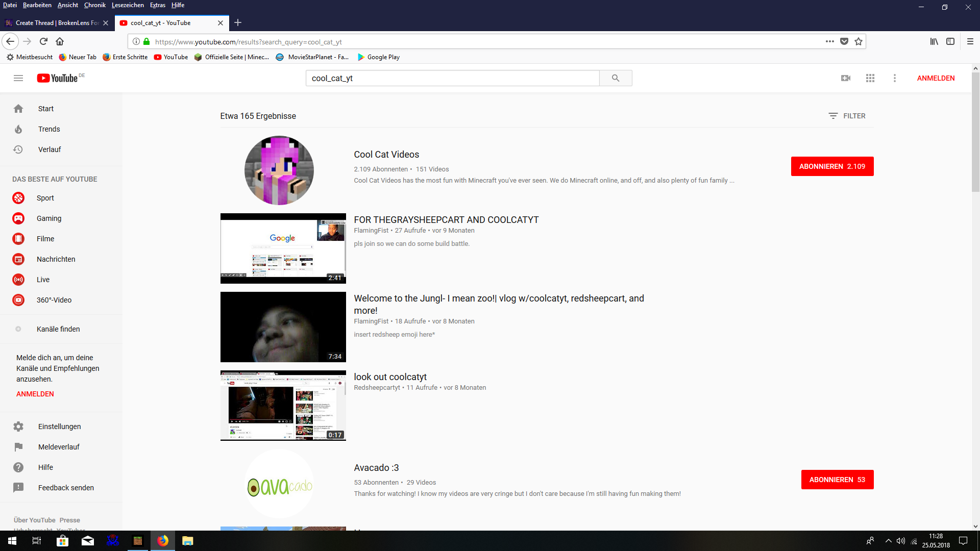Open FOR THEGRAYSHEEPCART AND COOLCATYT video title
Screen dimensions: 980x551
click(446, 220)
